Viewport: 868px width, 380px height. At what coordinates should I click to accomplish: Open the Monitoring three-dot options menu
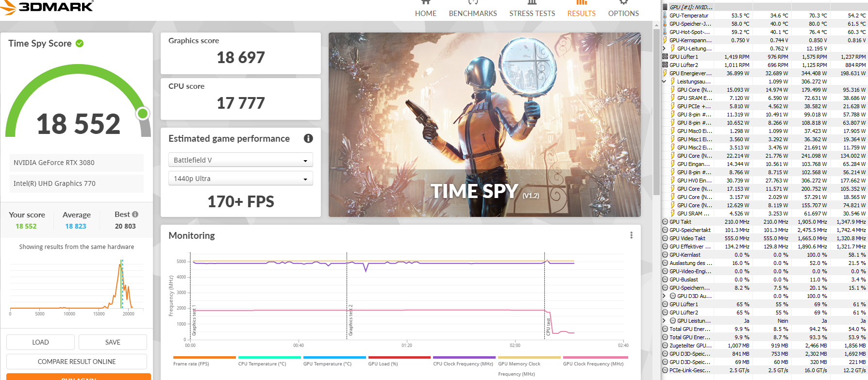pyautogui.click(x=631, y=235)
